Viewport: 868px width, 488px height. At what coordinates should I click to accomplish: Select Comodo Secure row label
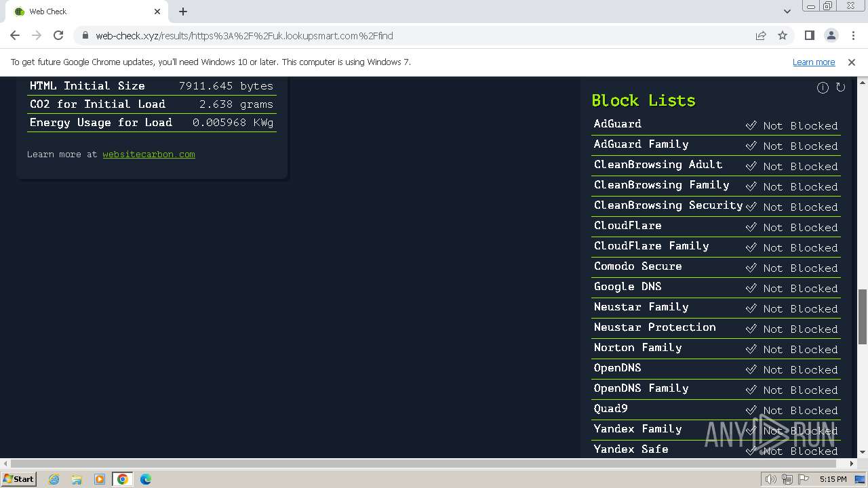click(638, 266)
